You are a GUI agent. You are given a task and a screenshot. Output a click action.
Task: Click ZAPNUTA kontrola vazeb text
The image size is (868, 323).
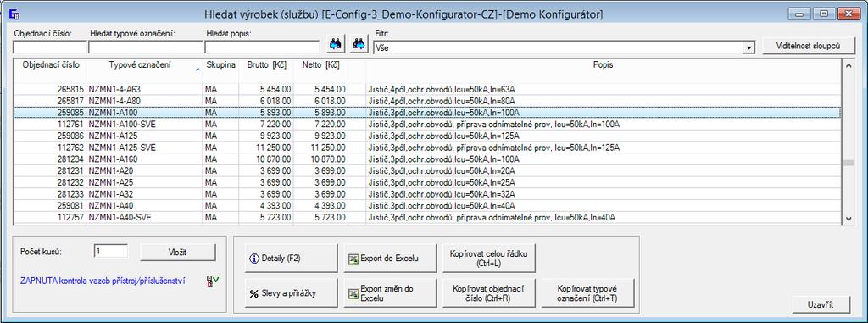click(103, 281)
